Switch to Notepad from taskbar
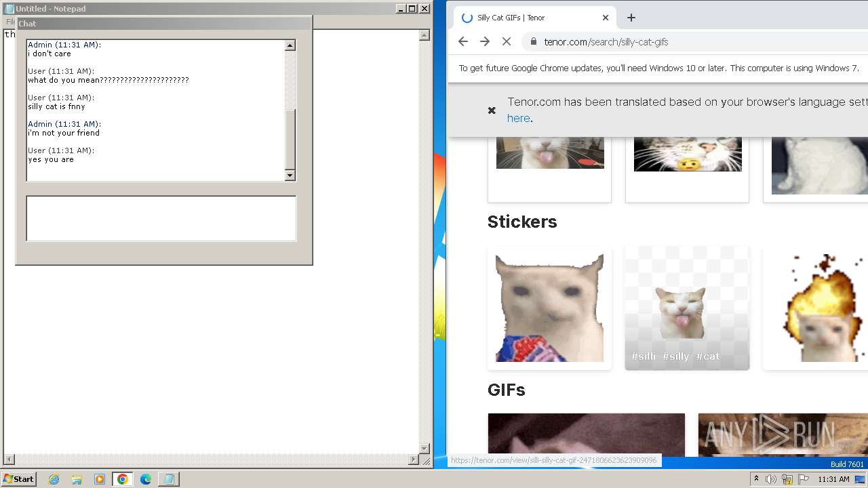 [x=168, y=479]
